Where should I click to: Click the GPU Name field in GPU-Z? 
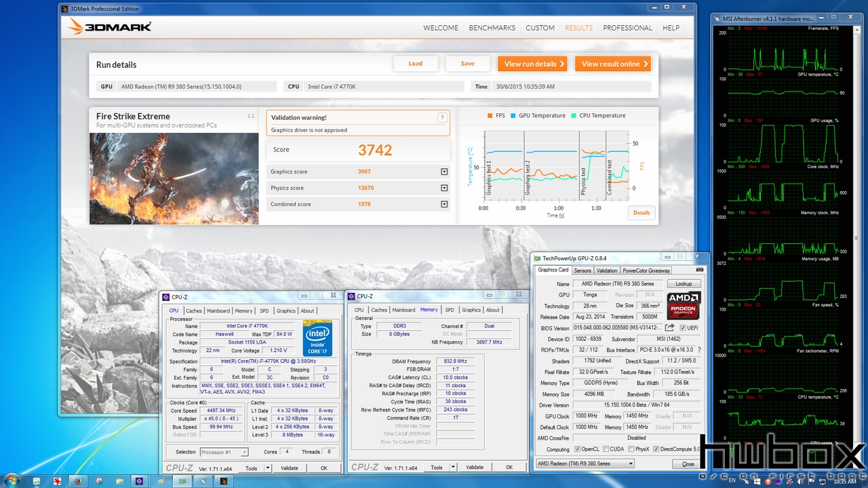(x=618, y=283)
